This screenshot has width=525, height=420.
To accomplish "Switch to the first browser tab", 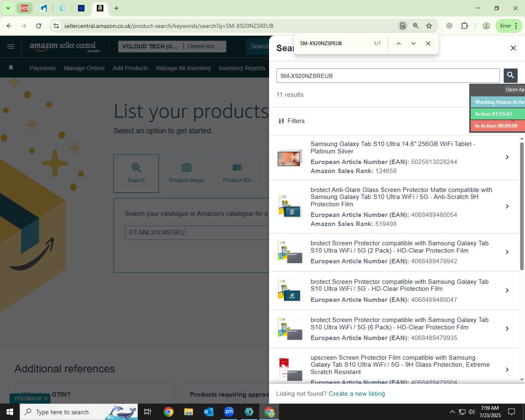I will click(25, 8).
